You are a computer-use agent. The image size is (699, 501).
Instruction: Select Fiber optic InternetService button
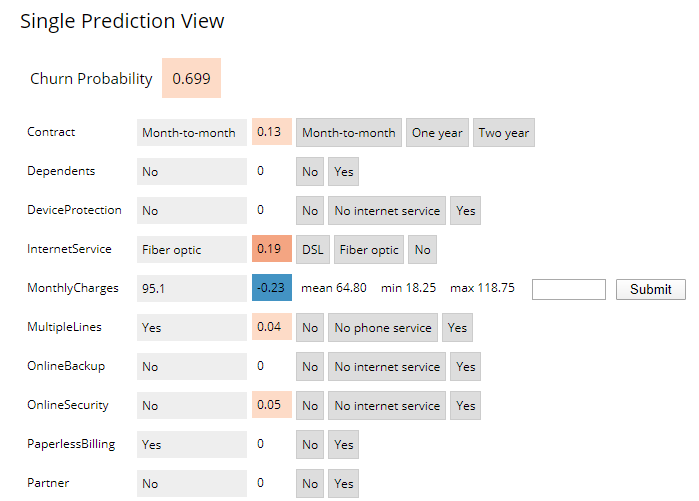tap(369, 250)
